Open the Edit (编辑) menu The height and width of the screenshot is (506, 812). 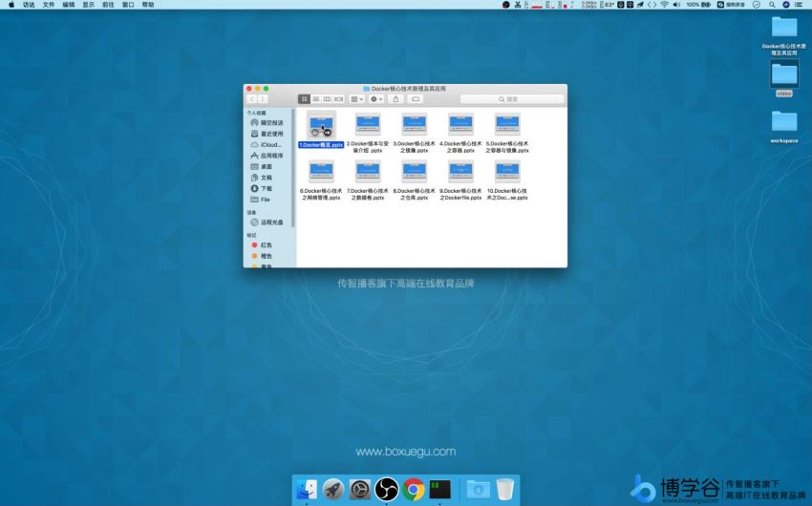click(69, 5)
